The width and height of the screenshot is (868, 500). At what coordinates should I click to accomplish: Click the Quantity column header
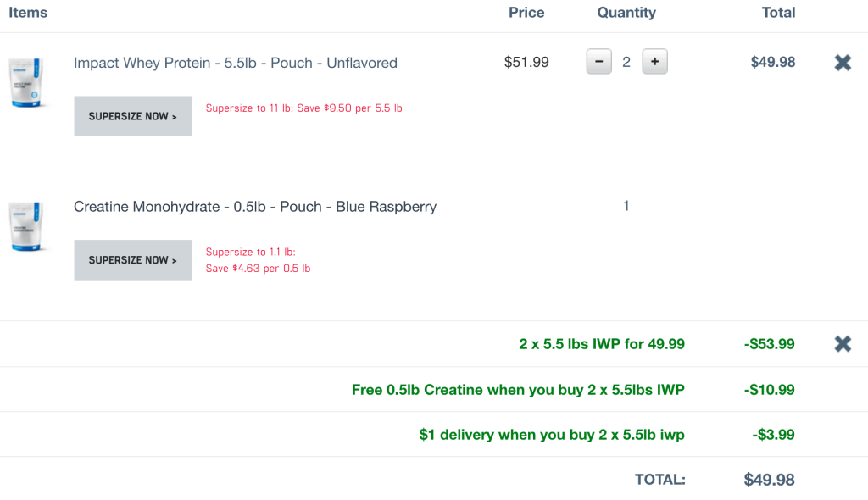626,13
